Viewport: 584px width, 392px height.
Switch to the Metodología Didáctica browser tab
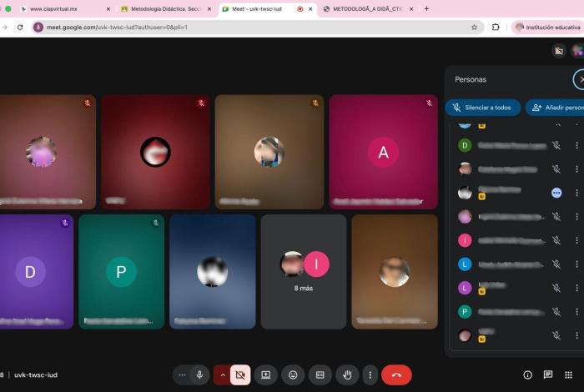coord(164,8)
